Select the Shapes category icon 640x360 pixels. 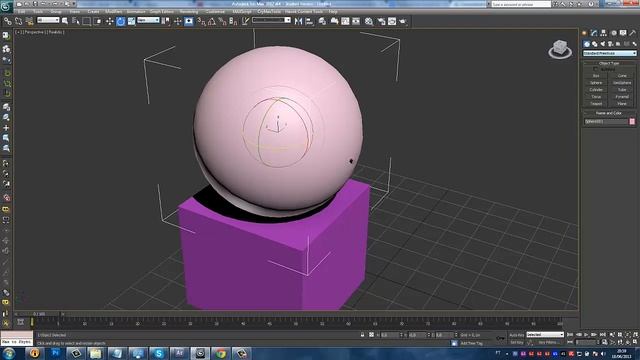[x=595, y=44]
